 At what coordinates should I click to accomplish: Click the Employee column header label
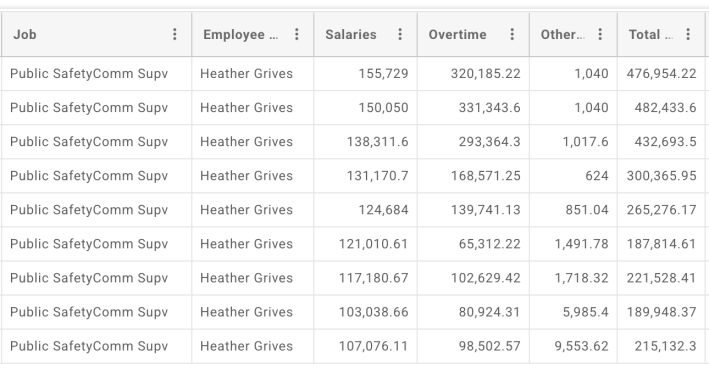pyautogui.click(x=241, y=34)
